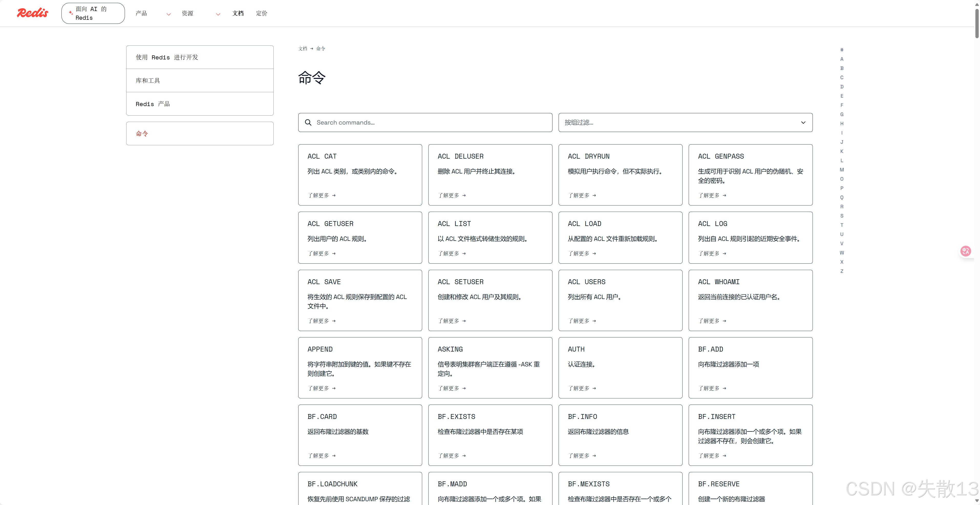This screenshot has width=980, height=505.
Task: Open 了解更多 under ACL GENPASS
Action: (712, 195)
